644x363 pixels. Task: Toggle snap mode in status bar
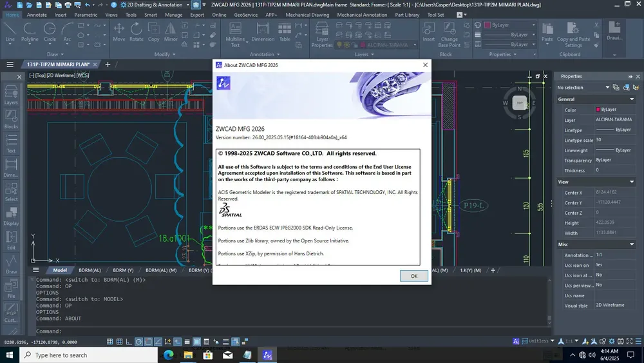point(119,342)
